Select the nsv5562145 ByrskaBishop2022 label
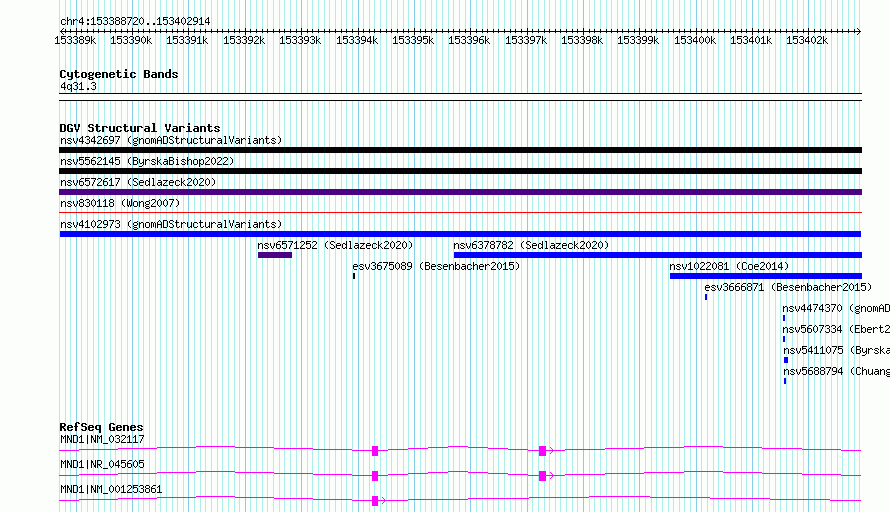 147,161
